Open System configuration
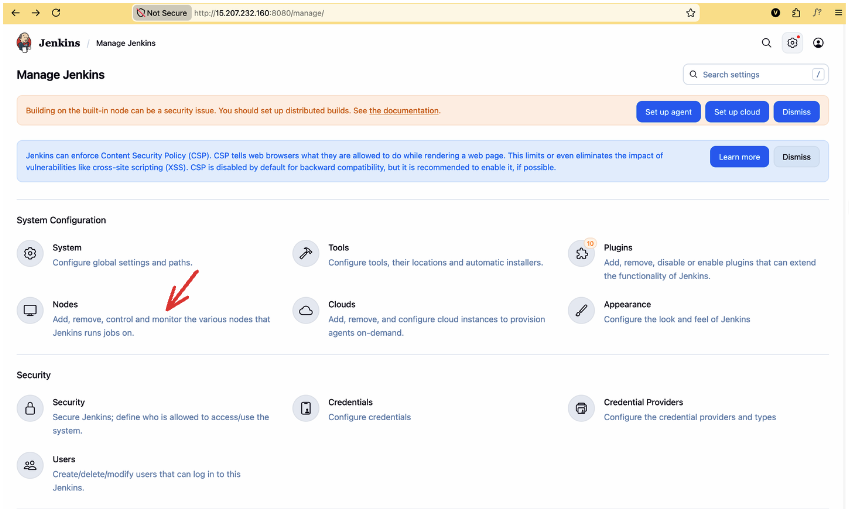Image resolution: width=849 pixels, height=514 pixels. (67, 248)
